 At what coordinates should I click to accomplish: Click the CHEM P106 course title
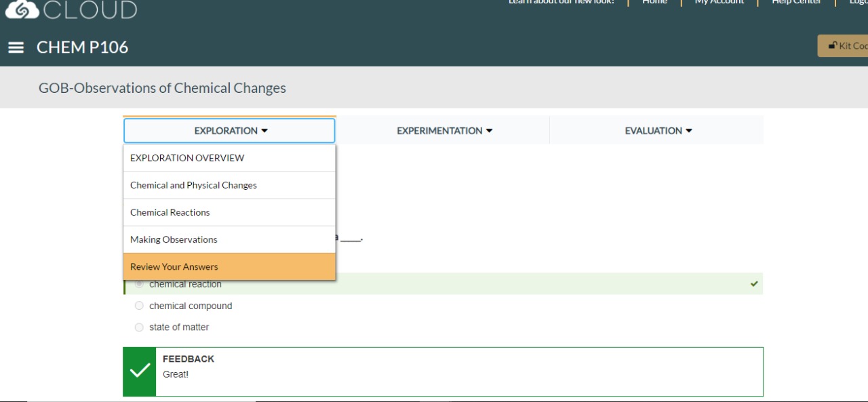82,47
